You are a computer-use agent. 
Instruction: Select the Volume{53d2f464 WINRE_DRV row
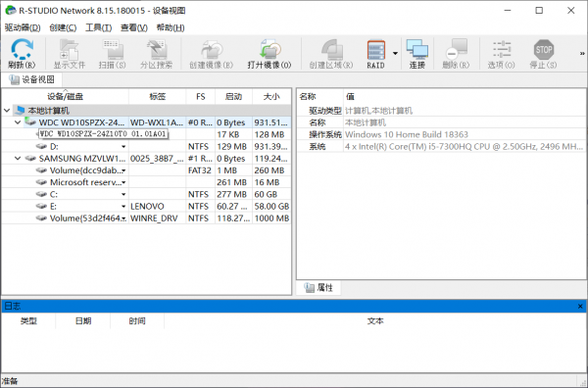click(146, 218)
